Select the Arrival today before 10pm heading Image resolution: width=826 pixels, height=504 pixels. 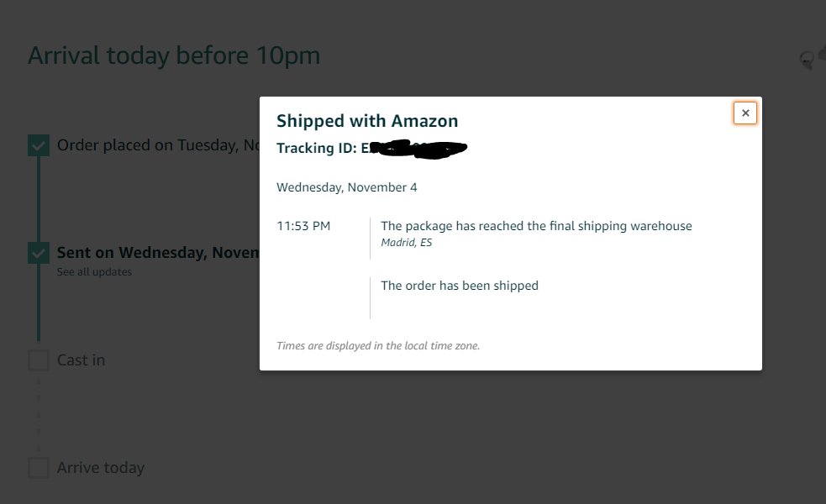point(174,56)
